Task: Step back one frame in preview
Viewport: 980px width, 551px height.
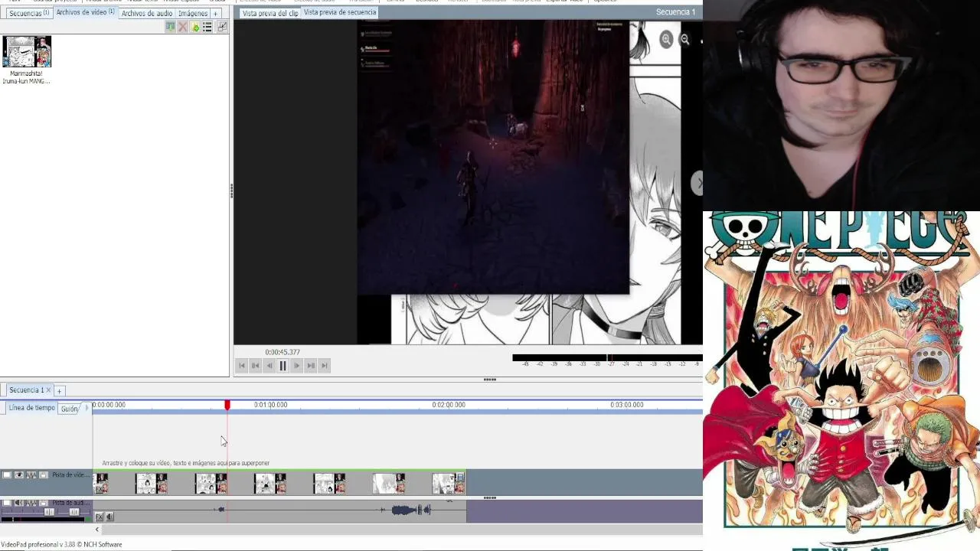Action: (x=269, y=366)
